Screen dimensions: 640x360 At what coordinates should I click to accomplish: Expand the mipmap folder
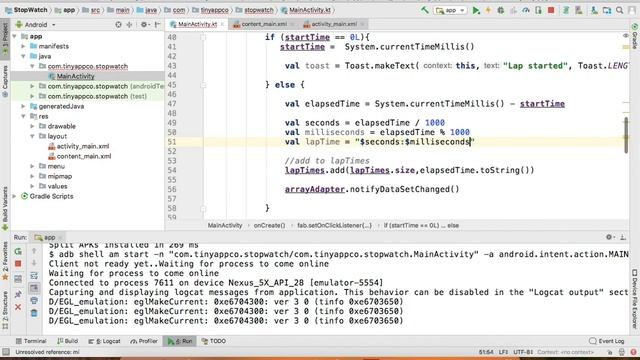33,176
